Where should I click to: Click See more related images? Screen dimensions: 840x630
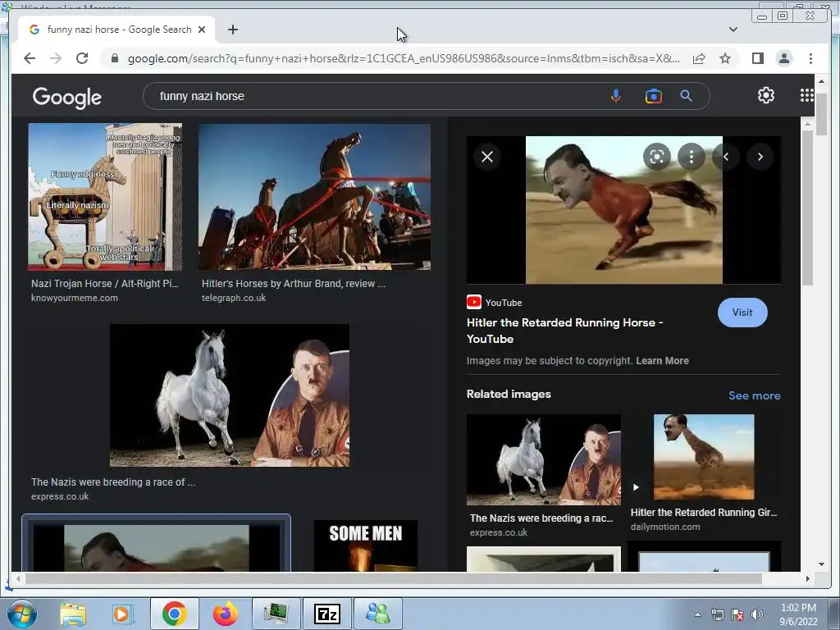coord(755,395)
